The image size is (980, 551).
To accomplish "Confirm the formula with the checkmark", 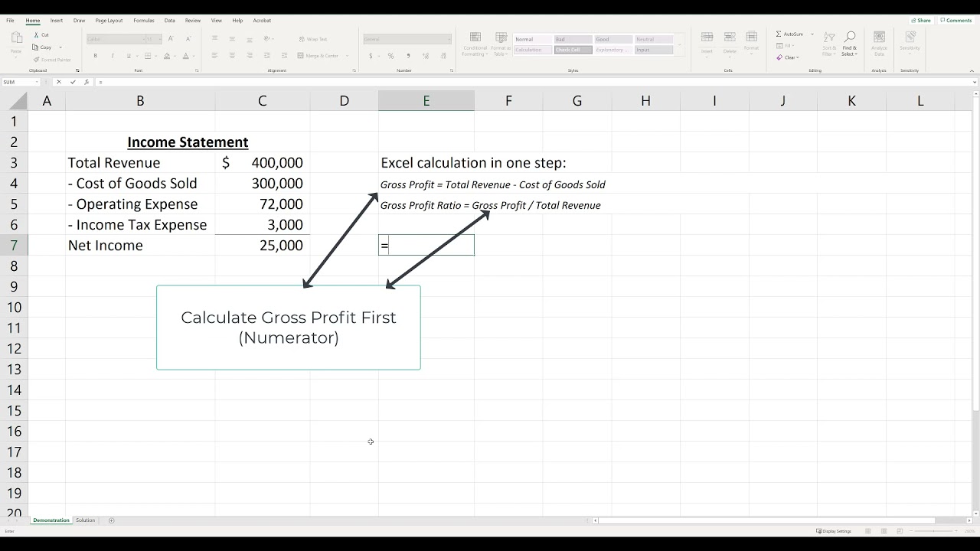I will coord(73,82).
